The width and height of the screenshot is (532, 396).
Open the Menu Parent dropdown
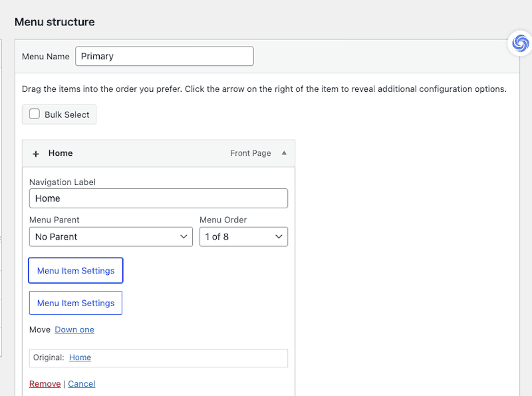[111, 237]
